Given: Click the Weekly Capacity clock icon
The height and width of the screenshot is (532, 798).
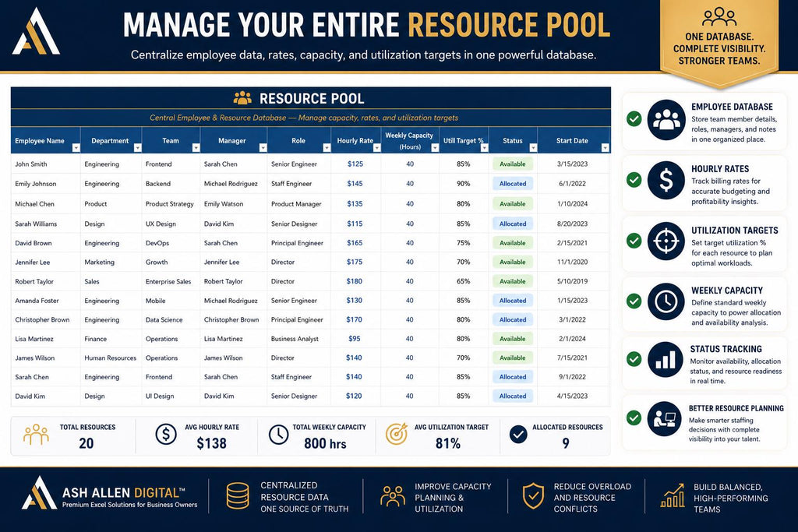Looking at the screenshot, I should pos(666,301).
